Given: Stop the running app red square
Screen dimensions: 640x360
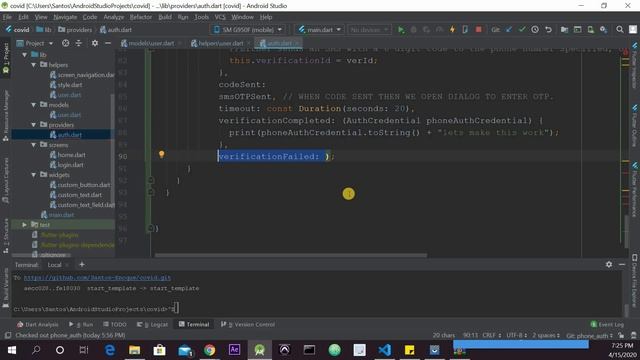Looking at the screenshot, I should (478, 30).
